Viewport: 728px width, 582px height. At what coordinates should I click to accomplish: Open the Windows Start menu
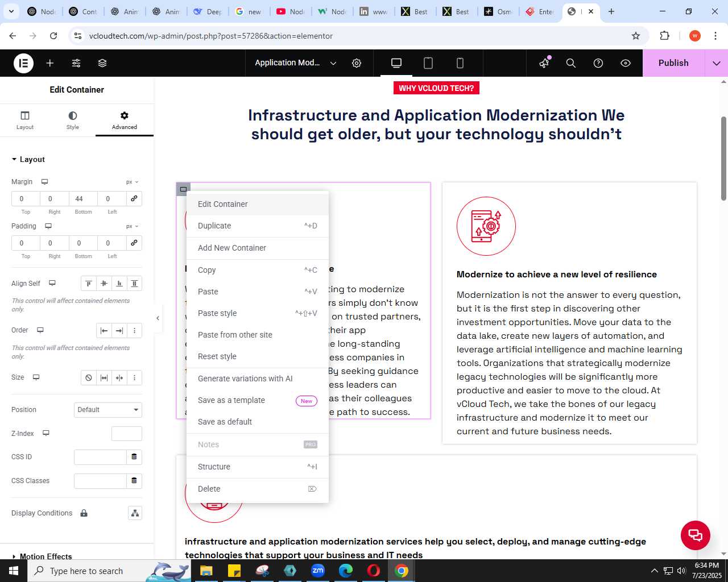pos(14,571)
